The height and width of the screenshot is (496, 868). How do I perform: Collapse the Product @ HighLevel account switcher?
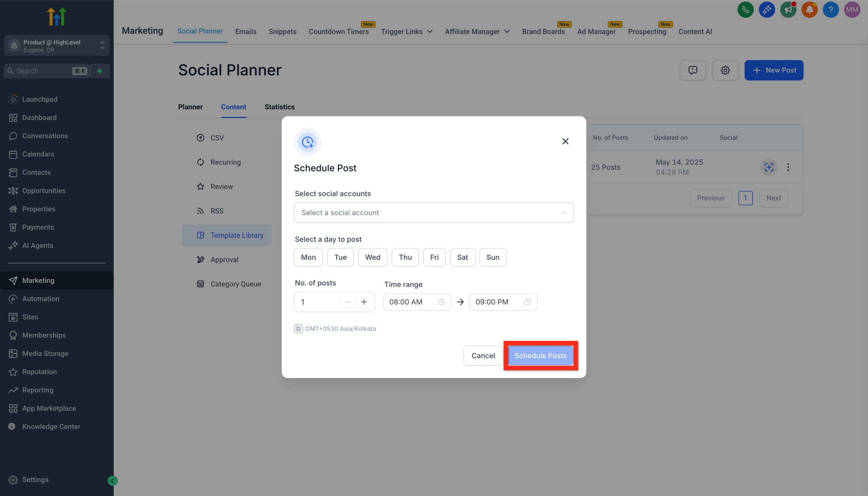point(102,45)
